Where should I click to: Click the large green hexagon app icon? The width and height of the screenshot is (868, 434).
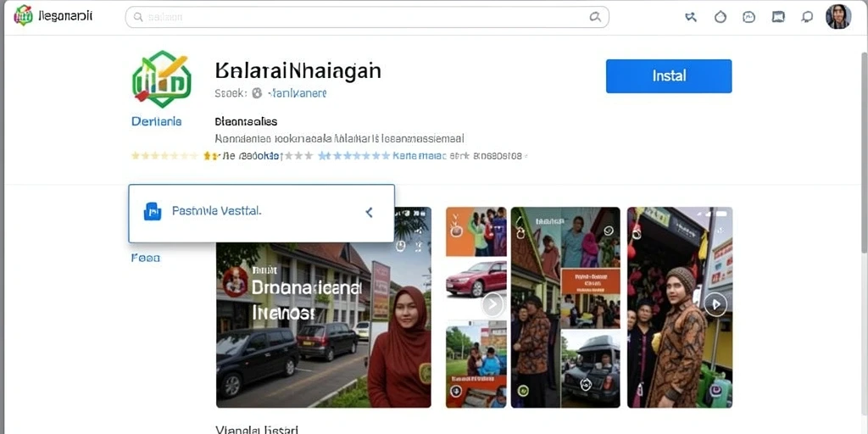point(162,79)
